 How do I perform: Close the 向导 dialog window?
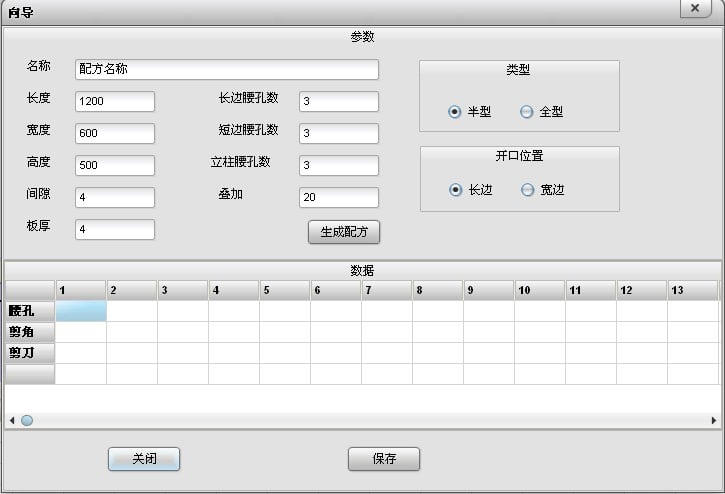tap(695, 8)
